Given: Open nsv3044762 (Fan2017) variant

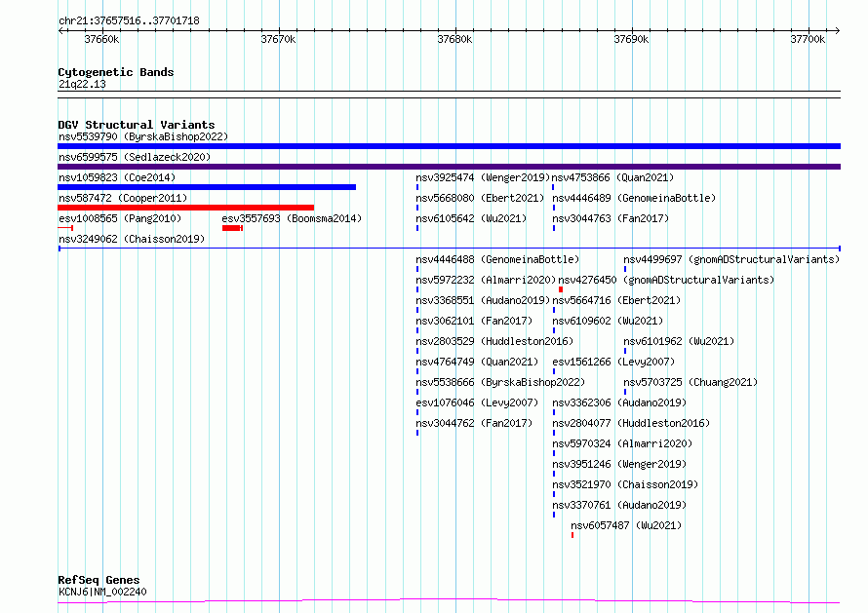Looking at the screenshot, I should 474,423.
